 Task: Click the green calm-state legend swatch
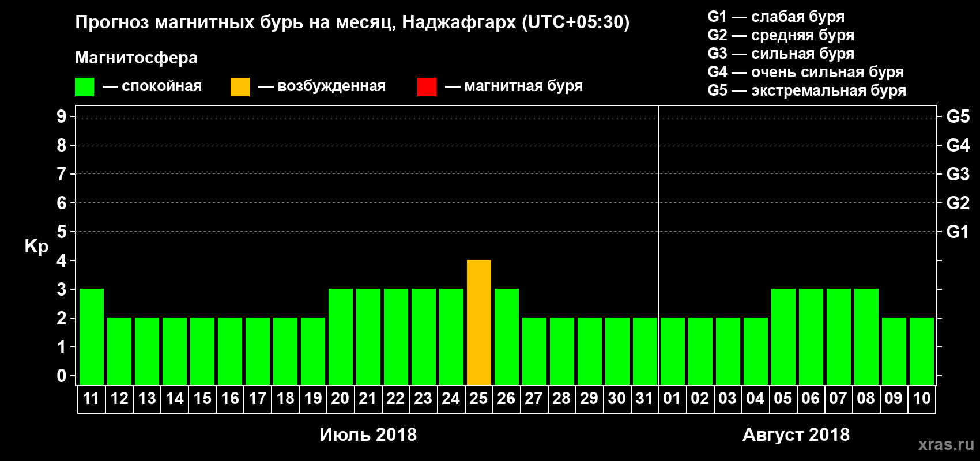(x=84, y=87)
